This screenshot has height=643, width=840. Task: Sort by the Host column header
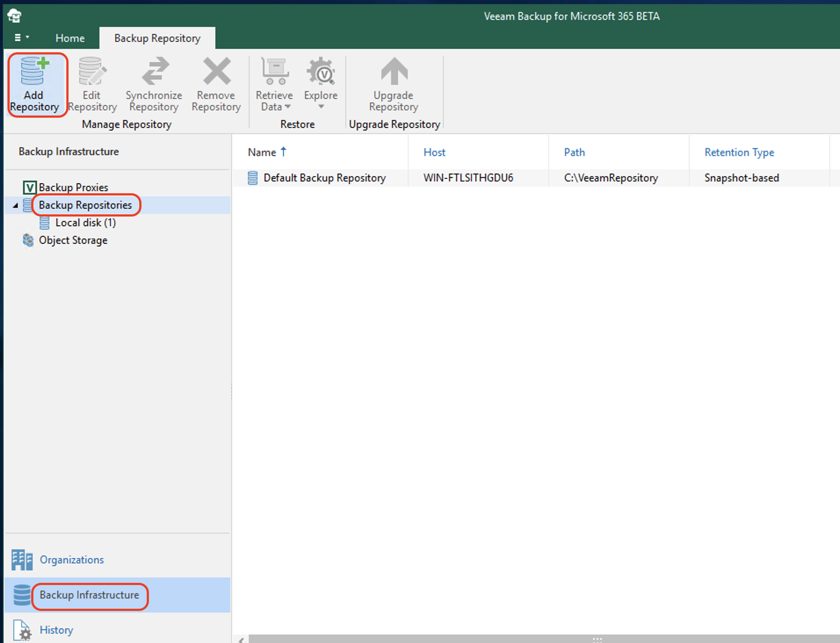point(478,152)
